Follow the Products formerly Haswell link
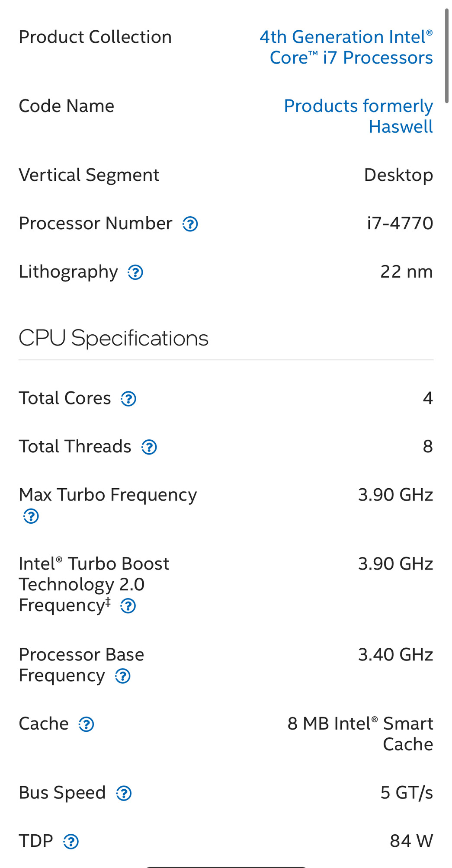 click(358, 116)
